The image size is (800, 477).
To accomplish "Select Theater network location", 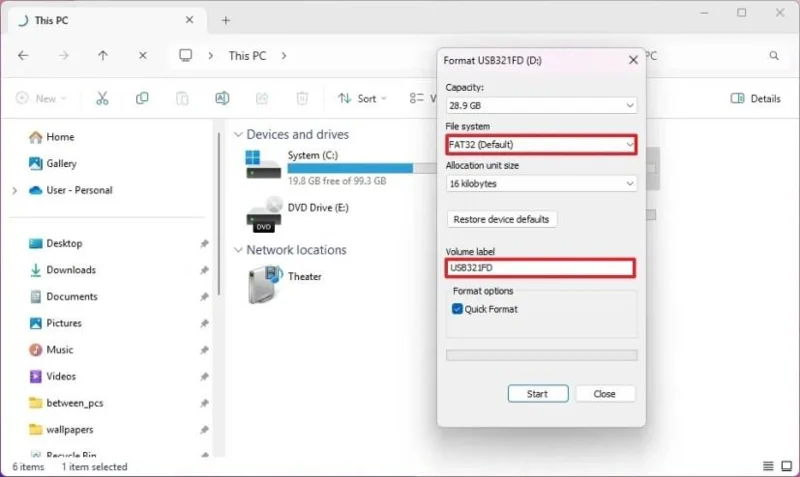I will click(x=285, y=284).
